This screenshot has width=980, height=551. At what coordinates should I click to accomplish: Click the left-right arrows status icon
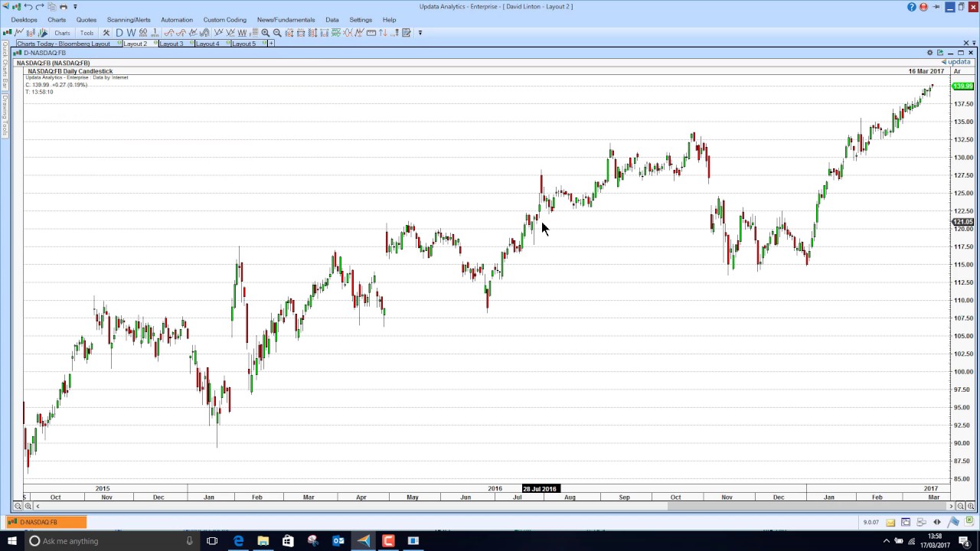point(937,522)
